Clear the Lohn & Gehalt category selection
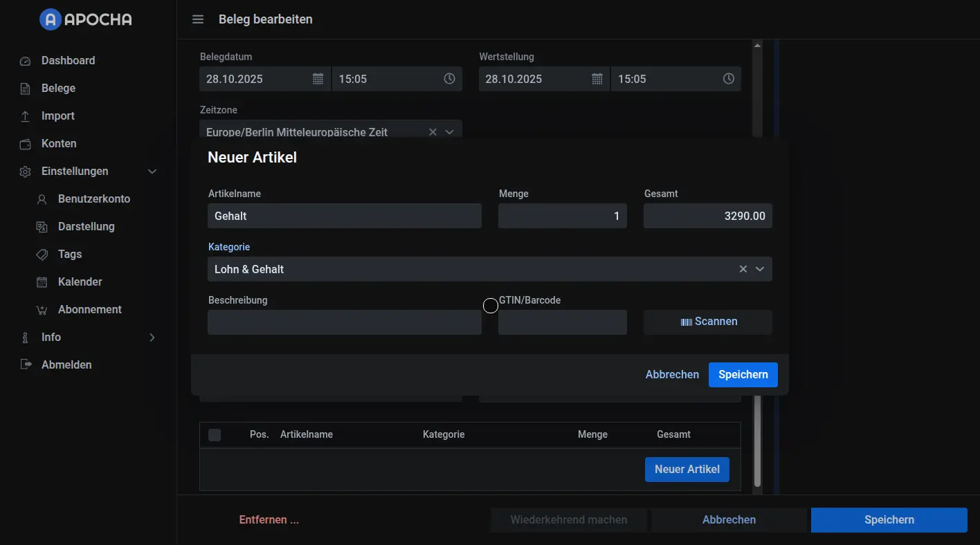Screen dimensions: 980x545 (x=743, y=269)
